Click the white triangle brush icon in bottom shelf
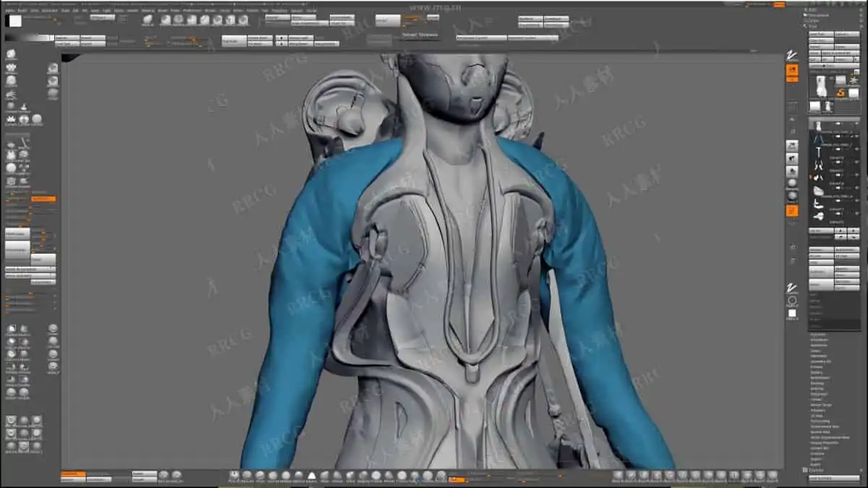This screenshot has width=868, height=488. (312, 476)
